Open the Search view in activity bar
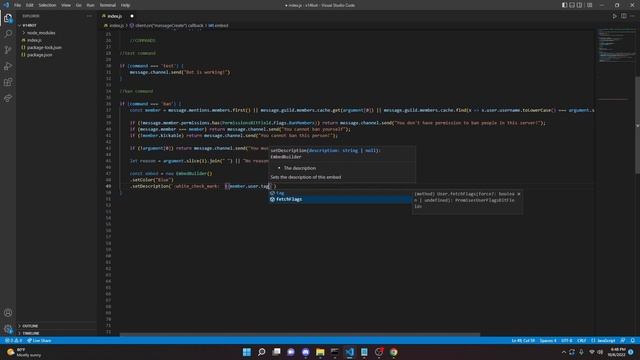 [8, 34]
